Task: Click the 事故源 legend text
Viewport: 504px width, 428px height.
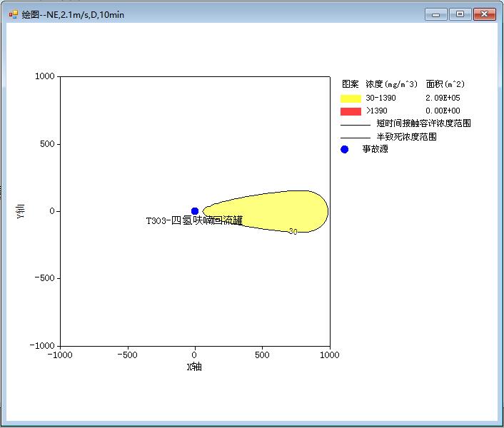Action: (x=375, y=149)
